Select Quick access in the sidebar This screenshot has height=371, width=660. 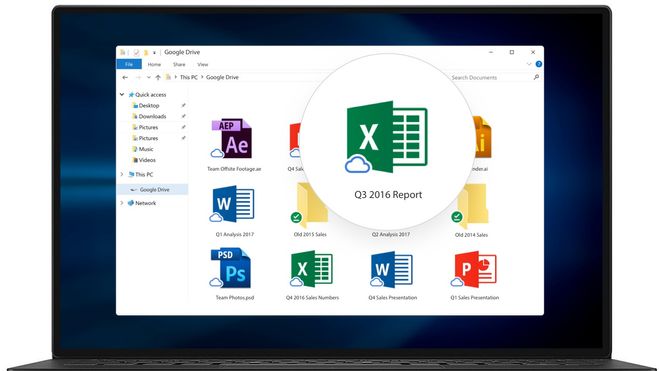147,95
